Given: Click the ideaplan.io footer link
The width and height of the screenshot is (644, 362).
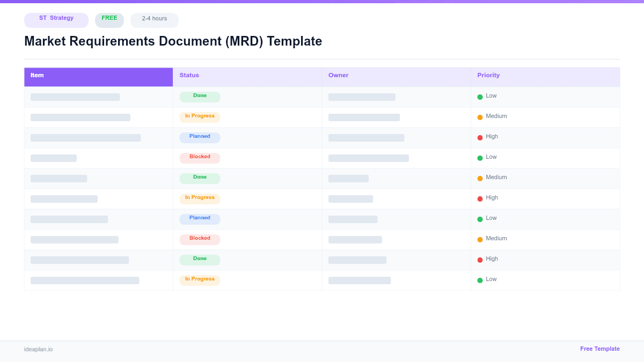Looking at the screenshot, I should tap(38, 349).
